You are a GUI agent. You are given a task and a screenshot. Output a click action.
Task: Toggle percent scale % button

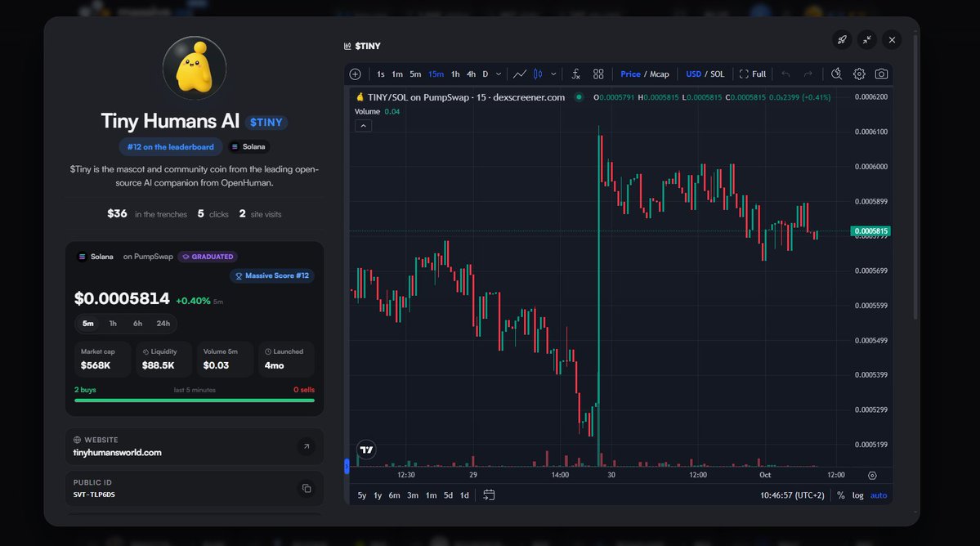pos(840,495)
